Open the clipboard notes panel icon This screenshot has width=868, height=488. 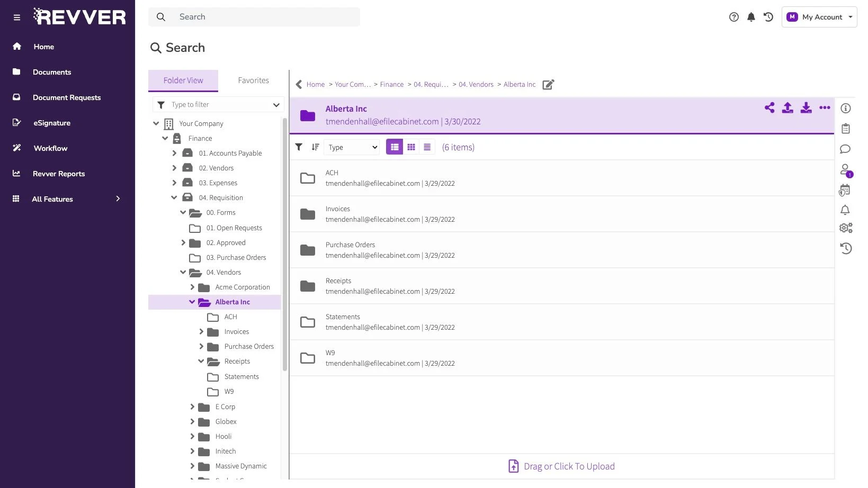click(846, 129)
